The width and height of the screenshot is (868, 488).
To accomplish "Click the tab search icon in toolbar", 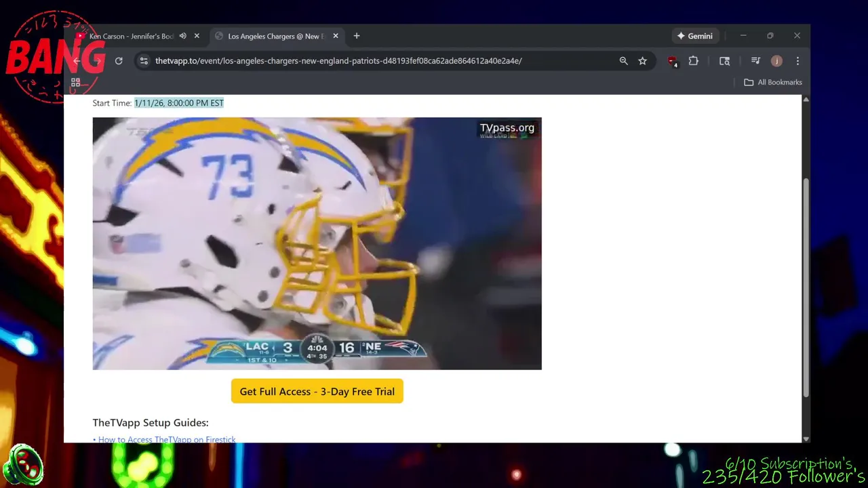I will (x=724, y=61).
